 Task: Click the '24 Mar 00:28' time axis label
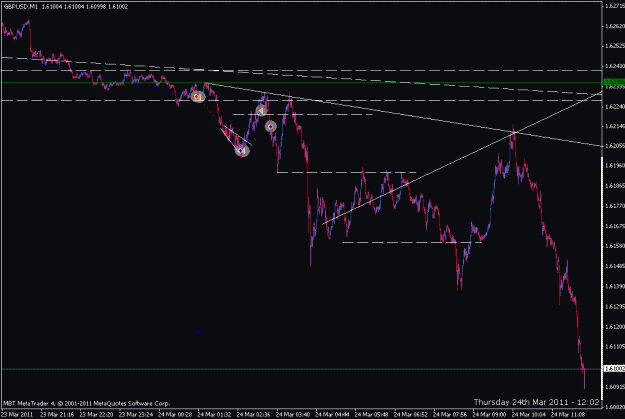click(x=175, y=415)
